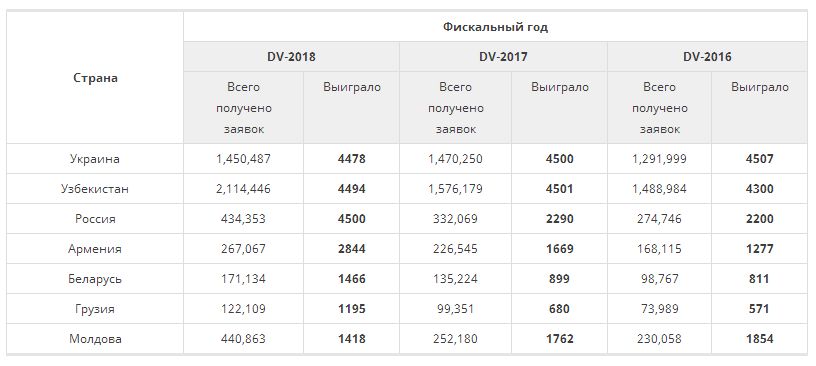Click the Армения country cell
The width and height of the screenshot is (816, 366).
95,249
